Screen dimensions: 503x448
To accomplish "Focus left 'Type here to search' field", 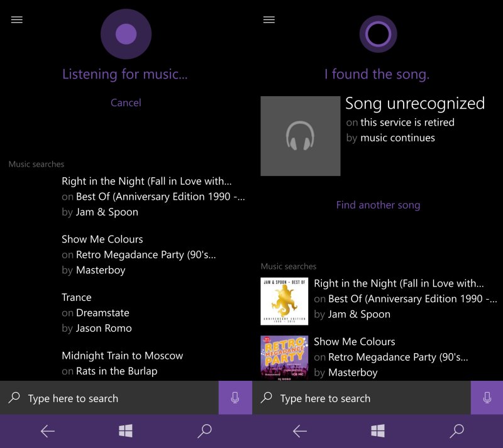I will [109, 398].
